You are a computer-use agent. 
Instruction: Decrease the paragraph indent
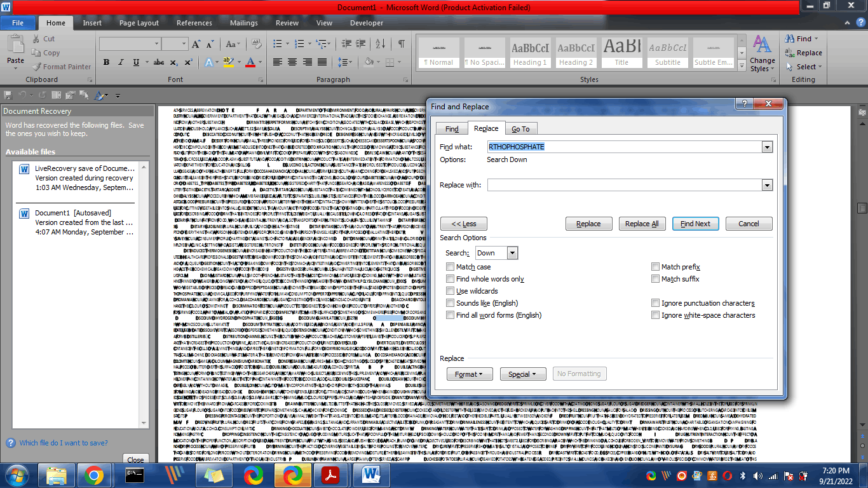point(348,44)
